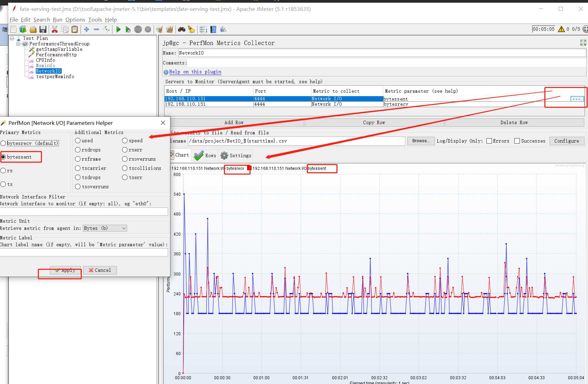The image size is (588, 384).
Task: Click the Open file folder icon
Action: tap(33, 29)
